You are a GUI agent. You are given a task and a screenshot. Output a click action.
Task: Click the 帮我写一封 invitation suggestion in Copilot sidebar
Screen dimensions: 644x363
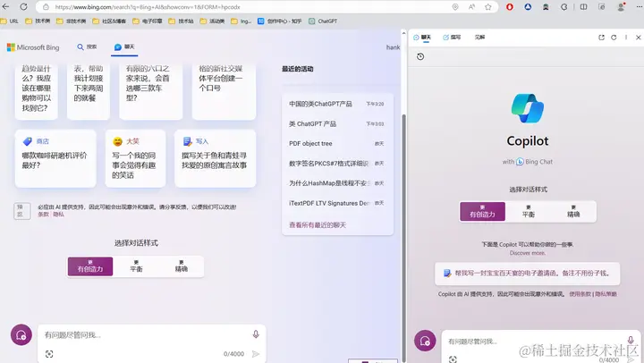coord(528,274)
